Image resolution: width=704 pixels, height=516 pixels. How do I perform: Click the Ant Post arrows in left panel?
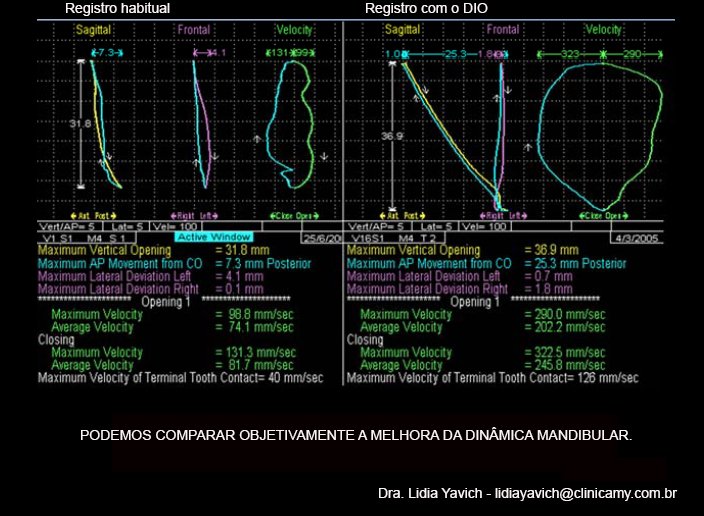[95, 215]
